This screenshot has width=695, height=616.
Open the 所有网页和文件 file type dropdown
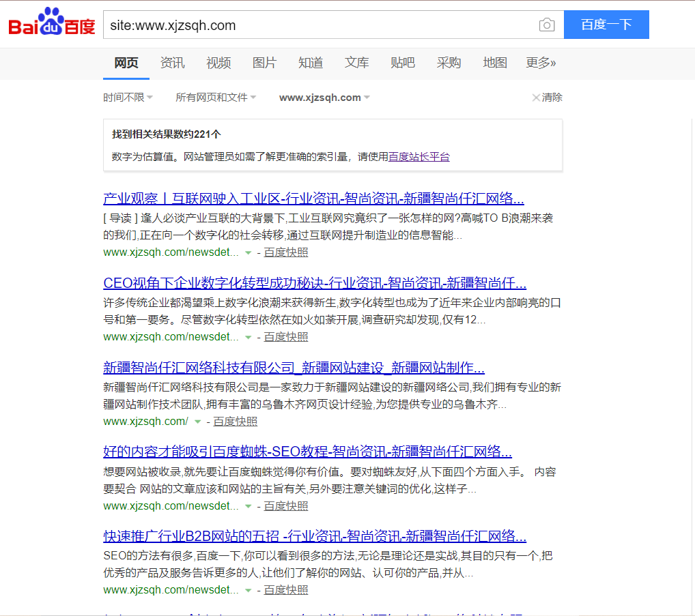tap(216, 98)
